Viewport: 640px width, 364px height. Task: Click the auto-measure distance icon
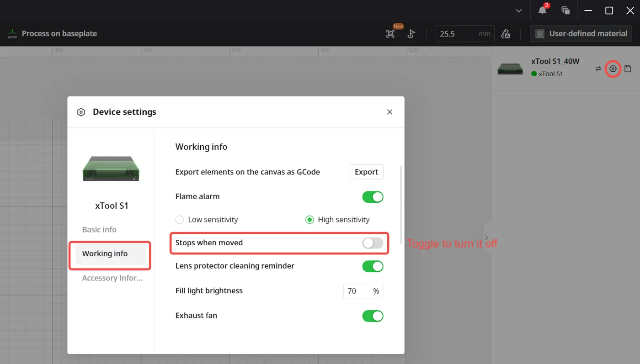click(411, 33)
